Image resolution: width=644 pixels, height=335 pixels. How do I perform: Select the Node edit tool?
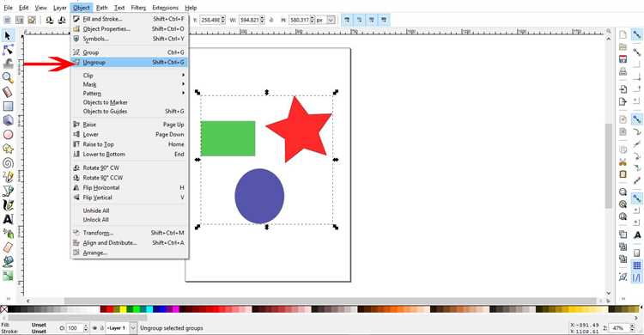point(8,50)
